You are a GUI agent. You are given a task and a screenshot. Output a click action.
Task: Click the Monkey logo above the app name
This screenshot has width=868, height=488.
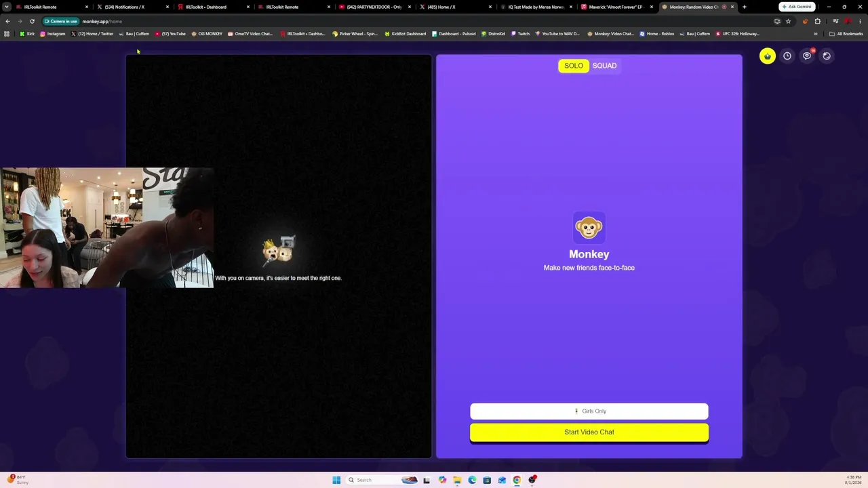[x=589, y=228]
